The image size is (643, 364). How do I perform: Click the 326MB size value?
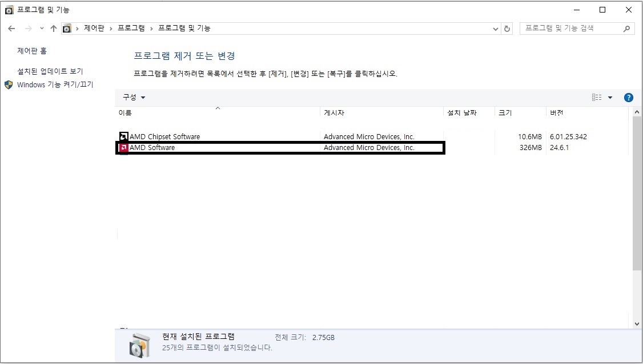click(x=531, y=148)
